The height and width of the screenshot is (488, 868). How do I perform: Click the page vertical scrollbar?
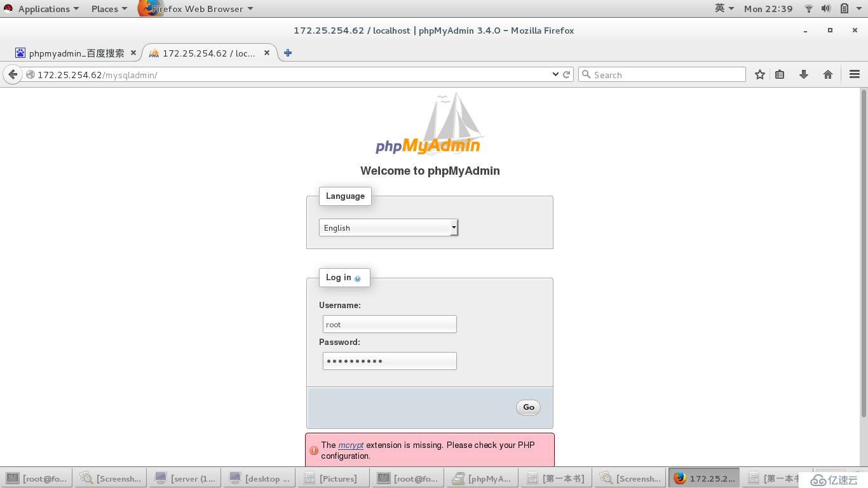864,254
